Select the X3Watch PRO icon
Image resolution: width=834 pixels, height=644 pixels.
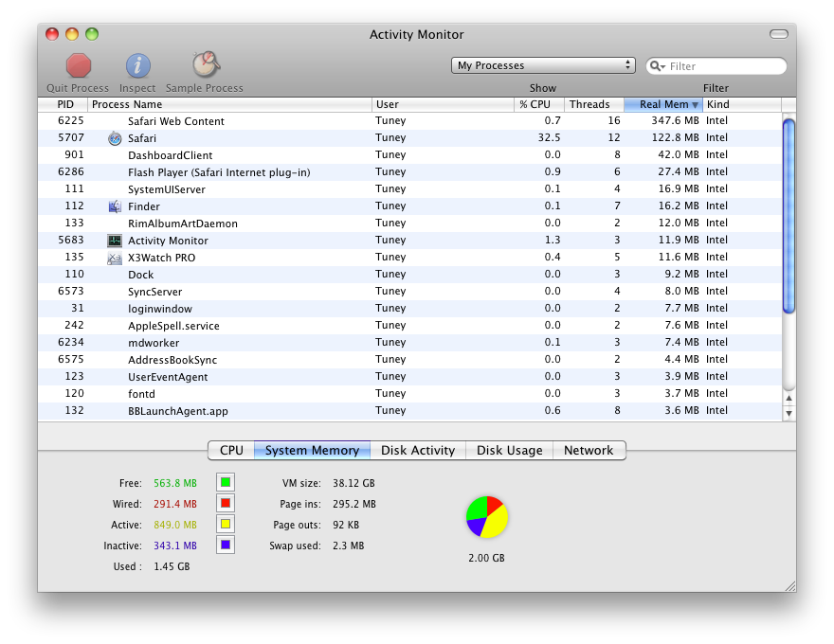click(x=115, y=258)
